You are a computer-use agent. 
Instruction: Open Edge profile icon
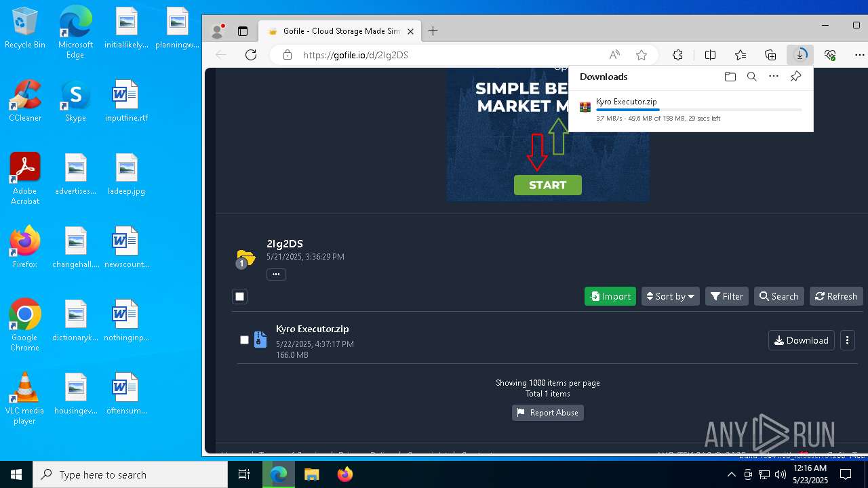[218, 31]
